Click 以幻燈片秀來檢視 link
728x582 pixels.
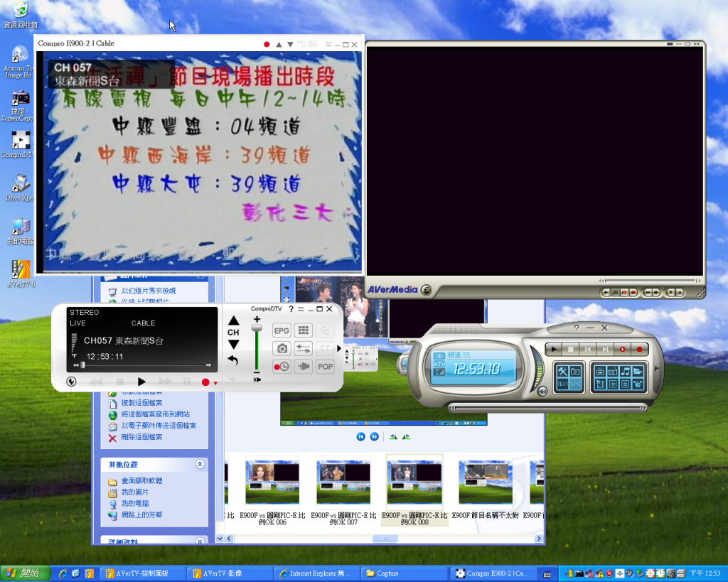click(x=149, y=291)
